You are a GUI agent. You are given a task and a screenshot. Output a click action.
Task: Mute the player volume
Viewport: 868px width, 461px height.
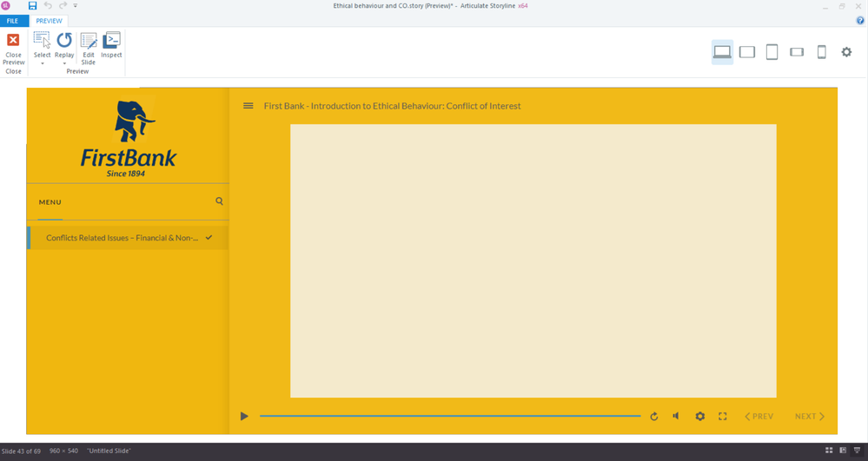click(676, 416)
